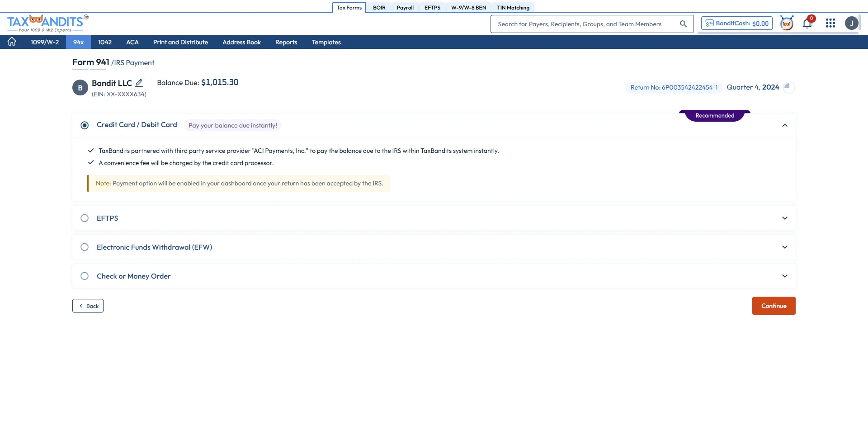
Task: Open the user profile avatar J
Action: point(851,23)
